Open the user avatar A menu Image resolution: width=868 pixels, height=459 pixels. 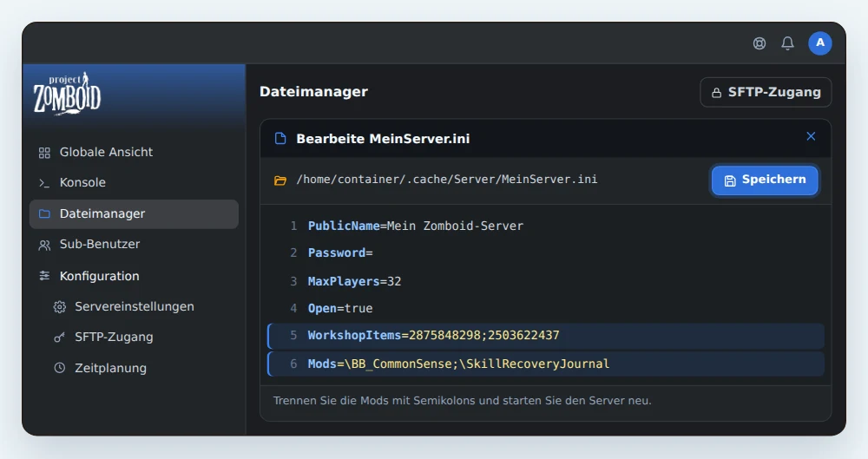pos(820,43)
